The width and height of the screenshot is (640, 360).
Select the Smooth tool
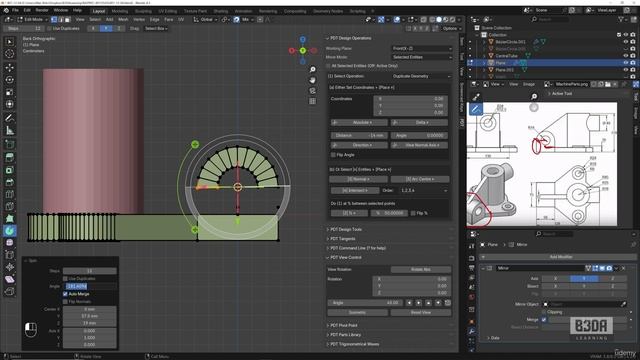point(10,242)
